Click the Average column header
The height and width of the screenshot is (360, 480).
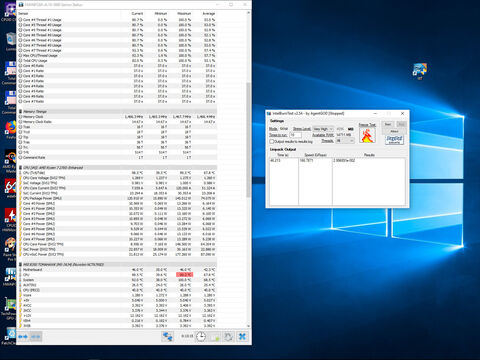pos(209,13)
